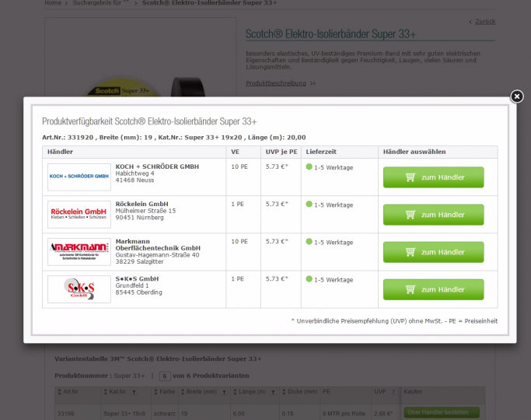
Task: Select dealer name KOCH + SCHRÖDER GMBH
Action: tap(157, 166)
